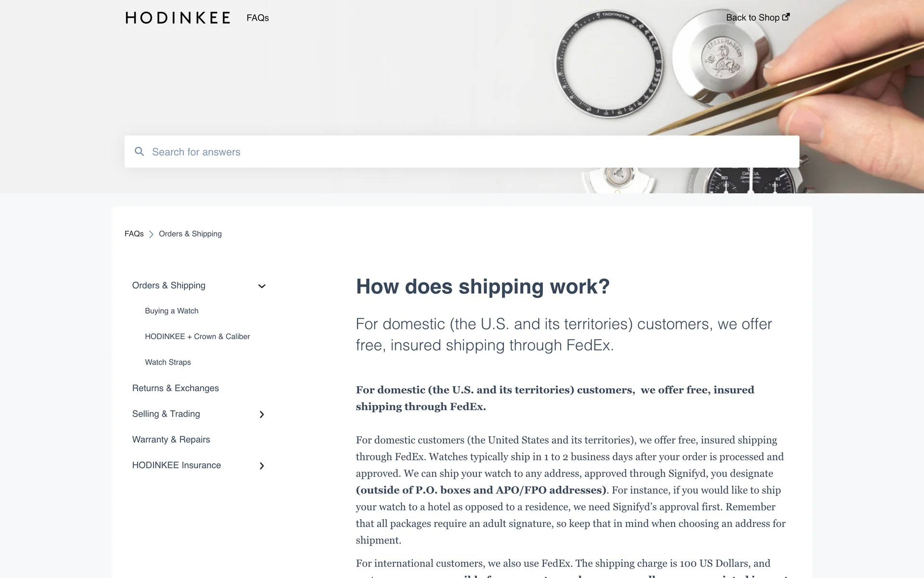Click the Selling & Trading category label
The image size is (924, 578).
point(166,414)
